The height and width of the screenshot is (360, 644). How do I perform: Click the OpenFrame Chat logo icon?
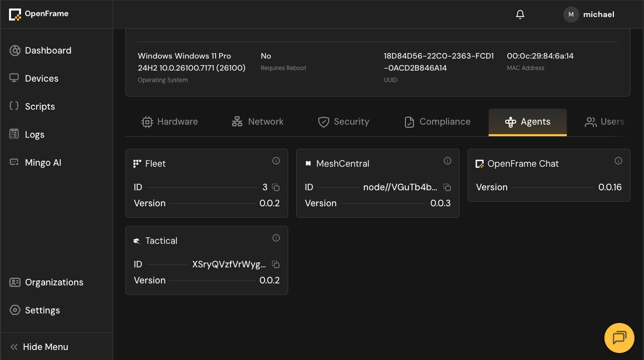[x=480, y=164]
